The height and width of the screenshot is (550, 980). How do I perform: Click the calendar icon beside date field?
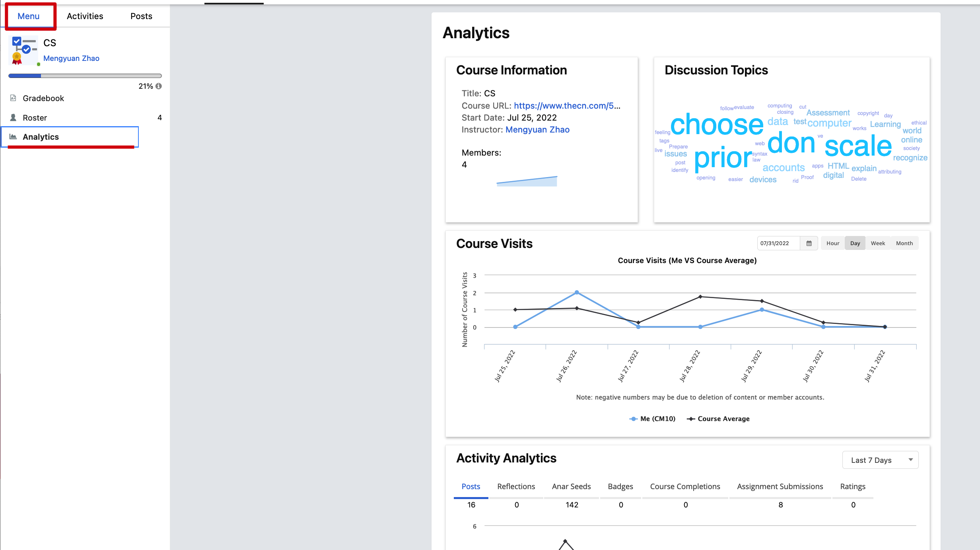809,243
